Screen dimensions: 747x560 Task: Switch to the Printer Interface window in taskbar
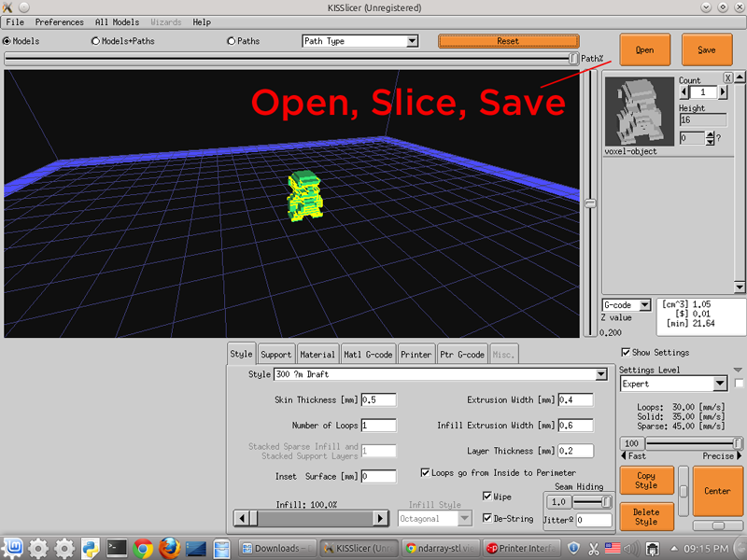521,548
